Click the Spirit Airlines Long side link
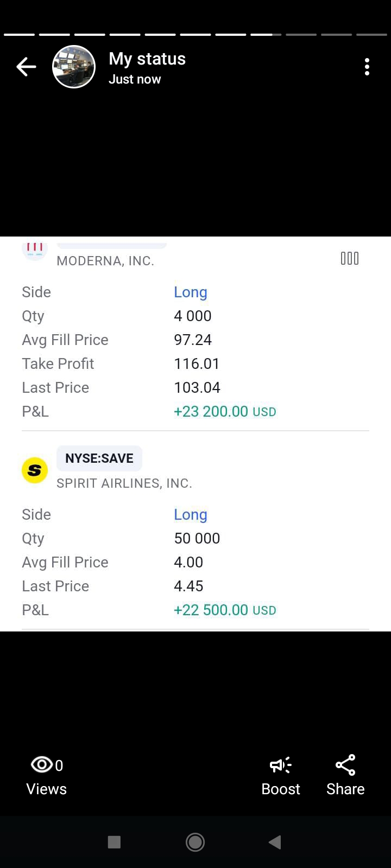 [x=191, y=515]
